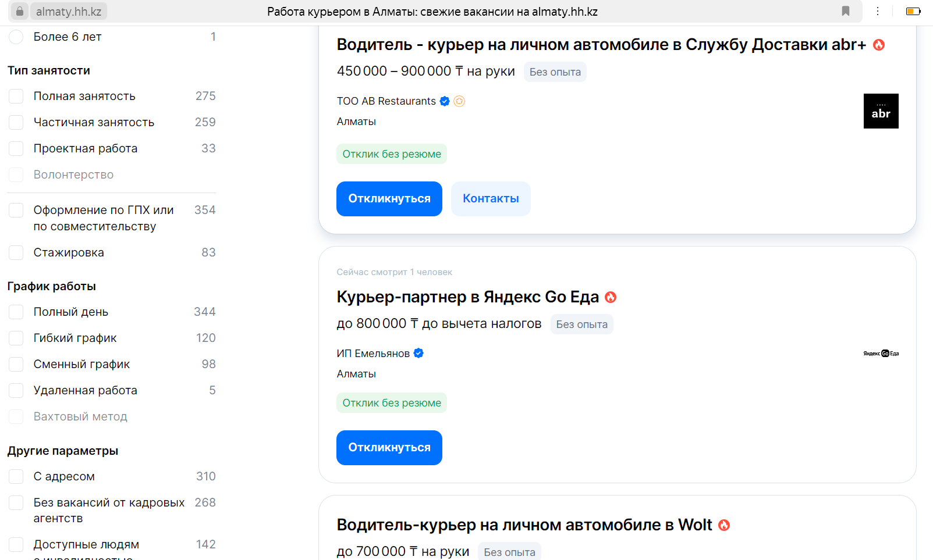
Task: Click the Контакты button
Action: tap(491, 199)
